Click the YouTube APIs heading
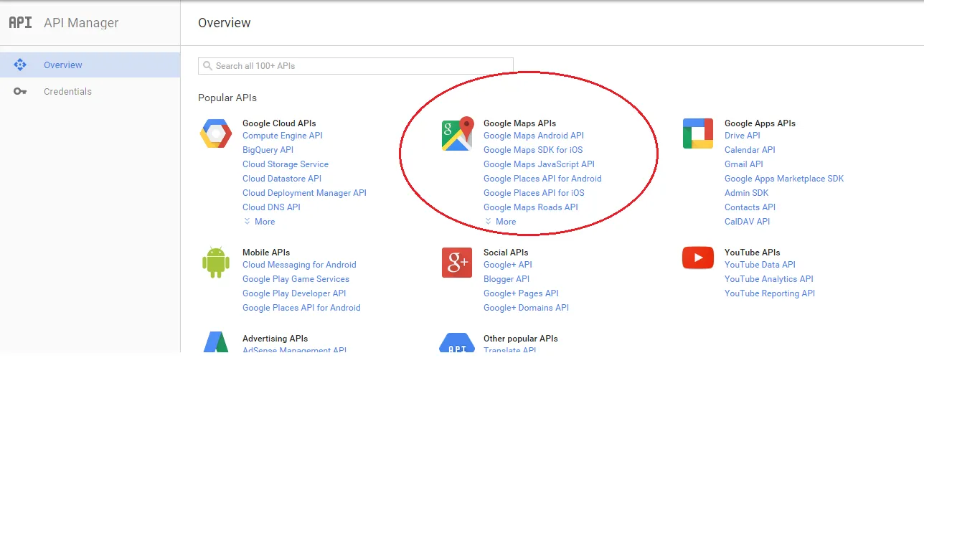The image size is (980, 551). click(x=752, y=253)
